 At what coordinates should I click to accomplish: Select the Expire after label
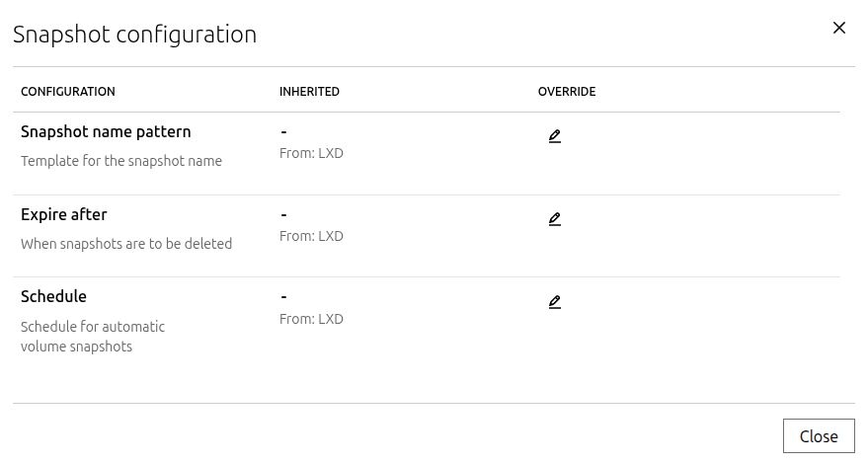pos(64,214)
